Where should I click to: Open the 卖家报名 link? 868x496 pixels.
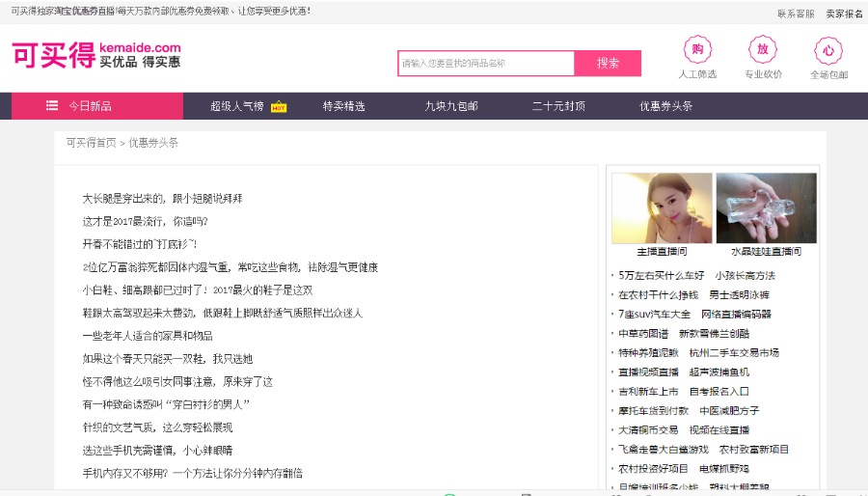[x=844, y=14]
